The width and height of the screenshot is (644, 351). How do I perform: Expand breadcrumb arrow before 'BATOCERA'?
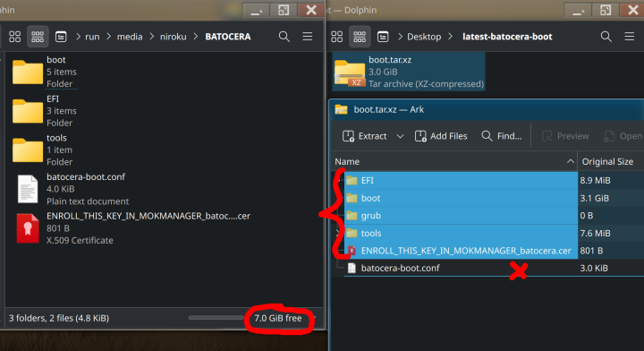click(196, 37)
